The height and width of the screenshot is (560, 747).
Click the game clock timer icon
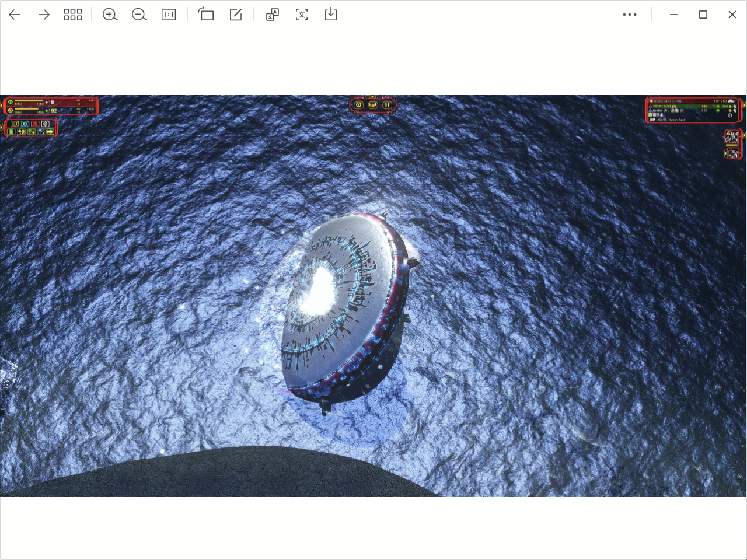(651, 101)
